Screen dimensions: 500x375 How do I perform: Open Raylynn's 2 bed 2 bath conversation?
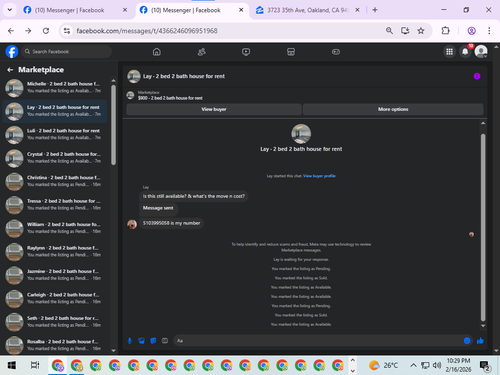tap(55, 251)
